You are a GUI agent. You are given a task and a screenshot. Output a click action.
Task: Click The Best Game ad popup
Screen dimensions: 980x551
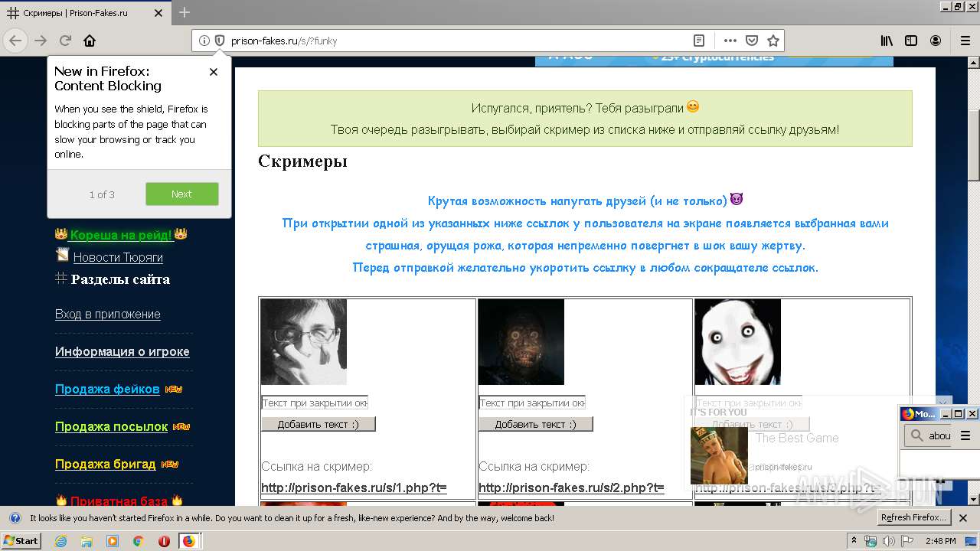coord(797,438)
